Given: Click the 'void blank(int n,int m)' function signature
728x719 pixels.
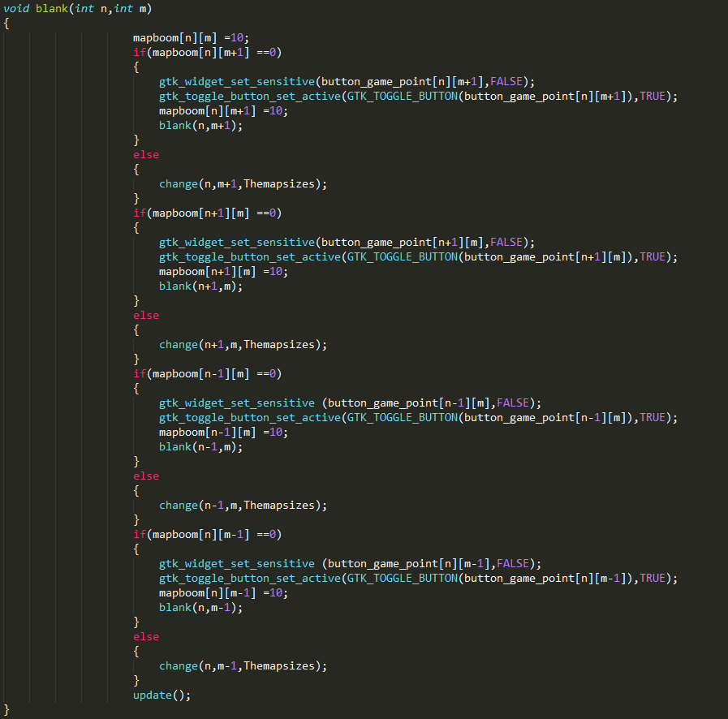Looking at the screenshot, I should [x=78, y=9].
